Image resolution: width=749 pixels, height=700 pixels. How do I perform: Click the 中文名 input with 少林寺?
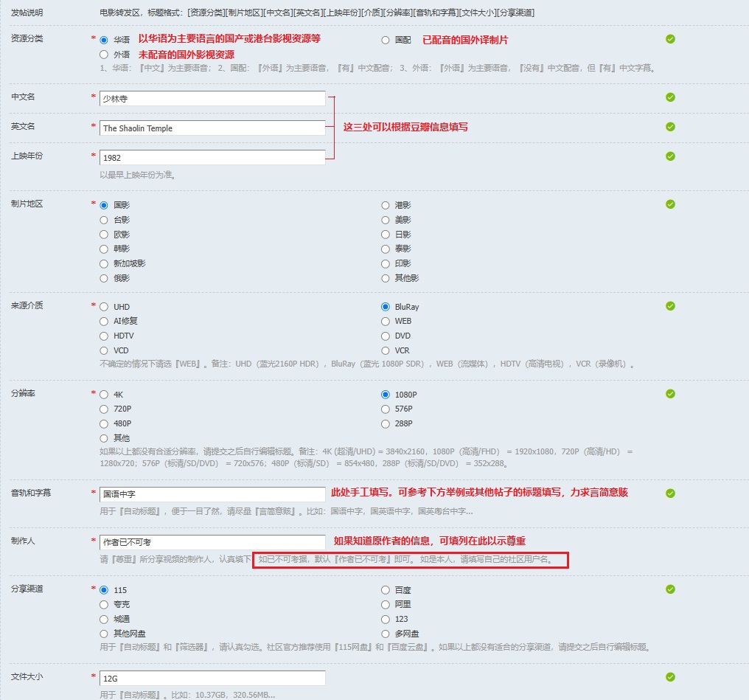pos(212,98)
